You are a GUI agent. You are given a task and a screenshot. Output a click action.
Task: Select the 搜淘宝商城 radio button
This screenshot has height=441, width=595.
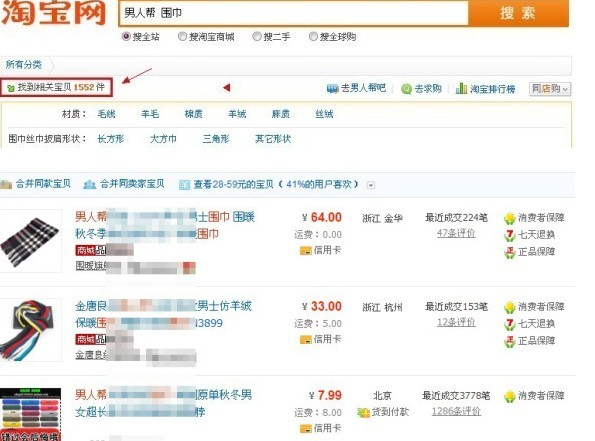point(183,36)
